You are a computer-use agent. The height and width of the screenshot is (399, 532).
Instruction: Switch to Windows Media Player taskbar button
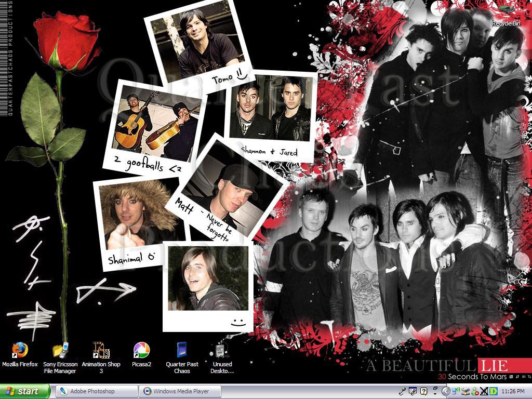point(180,391)
